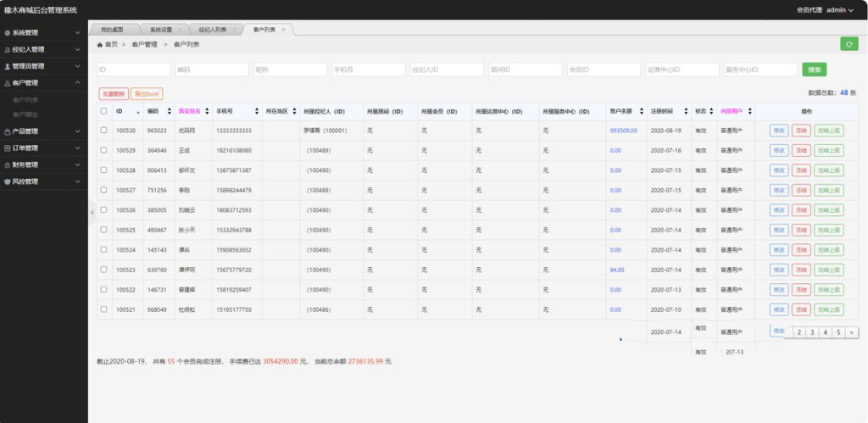
Task: Click the 导出Excel button
Action: (x=147, y=94)
